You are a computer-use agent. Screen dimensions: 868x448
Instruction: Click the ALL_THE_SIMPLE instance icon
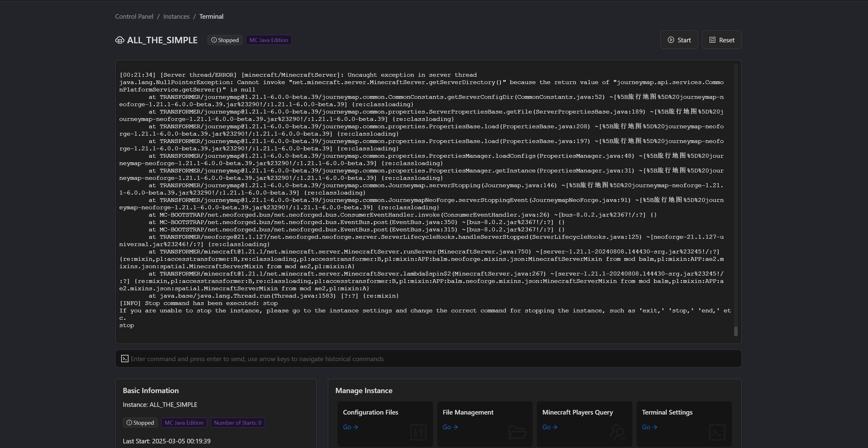point(119,40)
